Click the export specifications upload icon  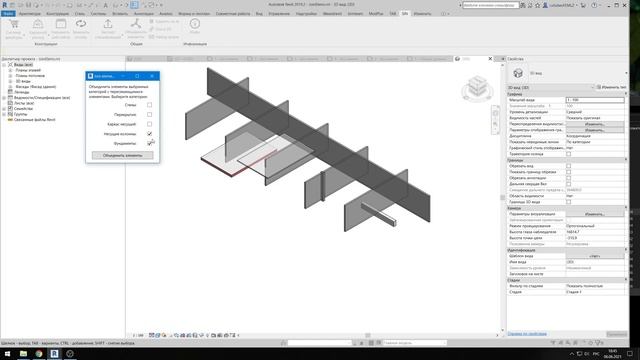108,24
